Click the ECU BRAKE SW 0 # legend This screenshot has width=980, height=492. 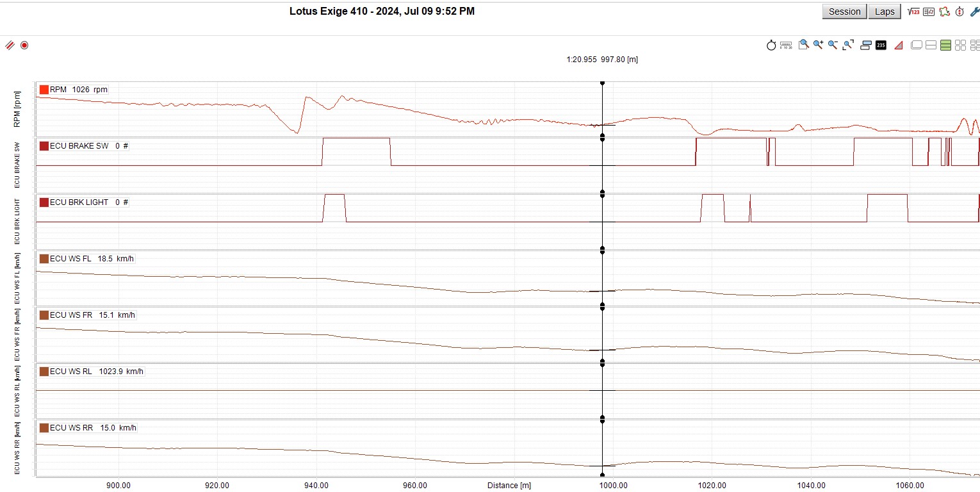click(x=89, y=146)
